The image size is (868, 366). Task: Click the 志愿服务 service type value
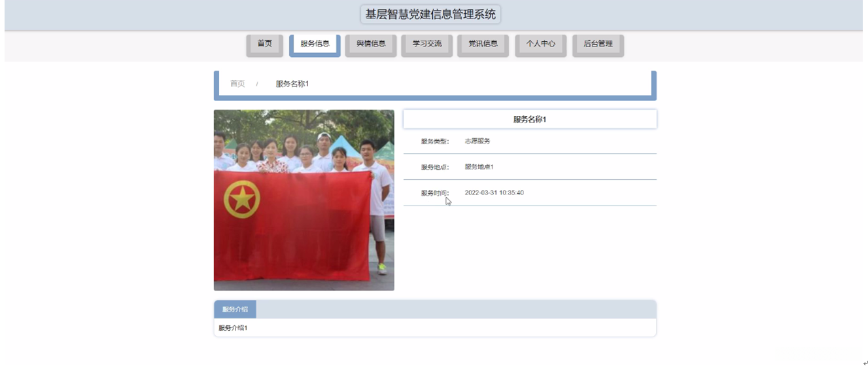click(x=477, y=141)
